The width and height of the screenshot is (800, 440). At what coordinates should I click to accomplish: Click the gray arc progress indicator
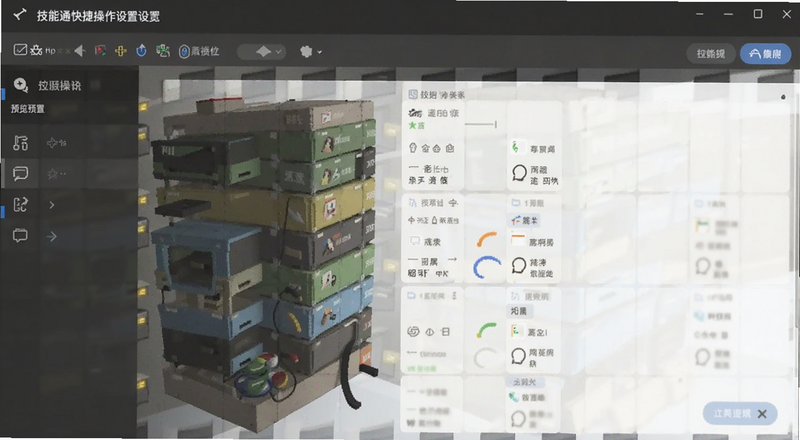click(x=486, y=358)
